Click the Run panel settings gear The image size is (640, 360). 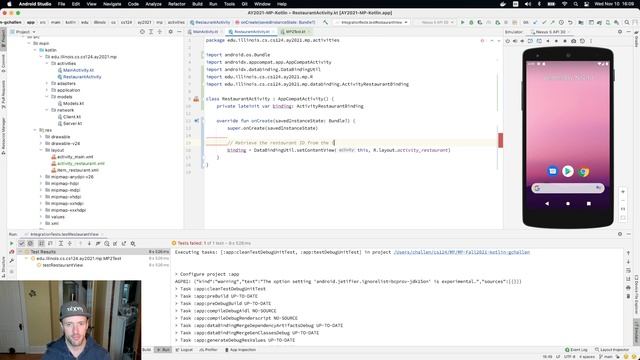[x=620, y=234]
